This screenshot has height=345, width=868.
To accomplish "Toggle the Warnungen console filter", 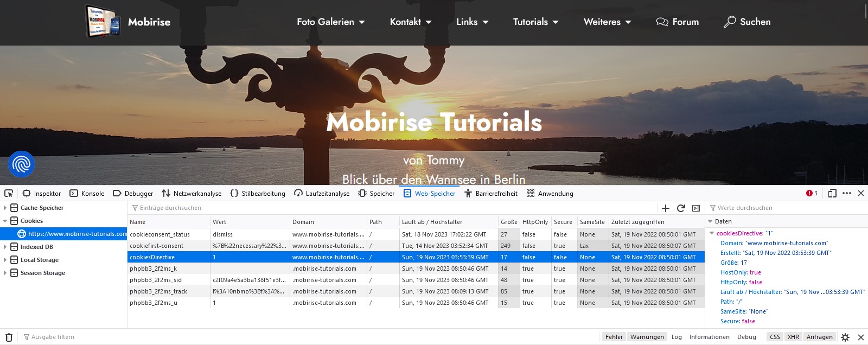I will [x=647, y=337].
